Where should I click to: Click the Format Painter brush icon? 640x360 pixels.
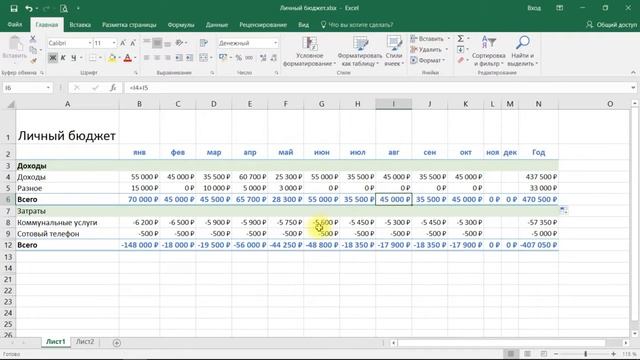(x=33, y=60)
